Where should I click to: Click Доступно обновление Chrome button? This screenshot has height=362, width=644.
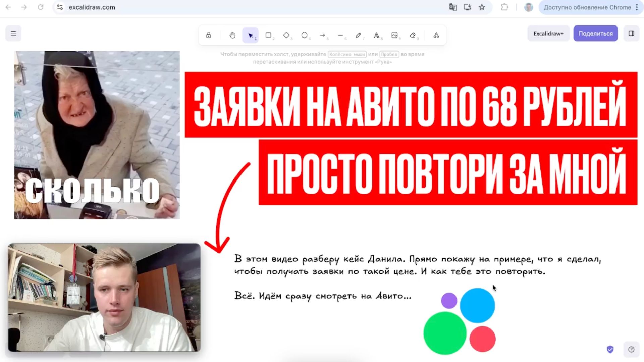click(x=587, y=7)
